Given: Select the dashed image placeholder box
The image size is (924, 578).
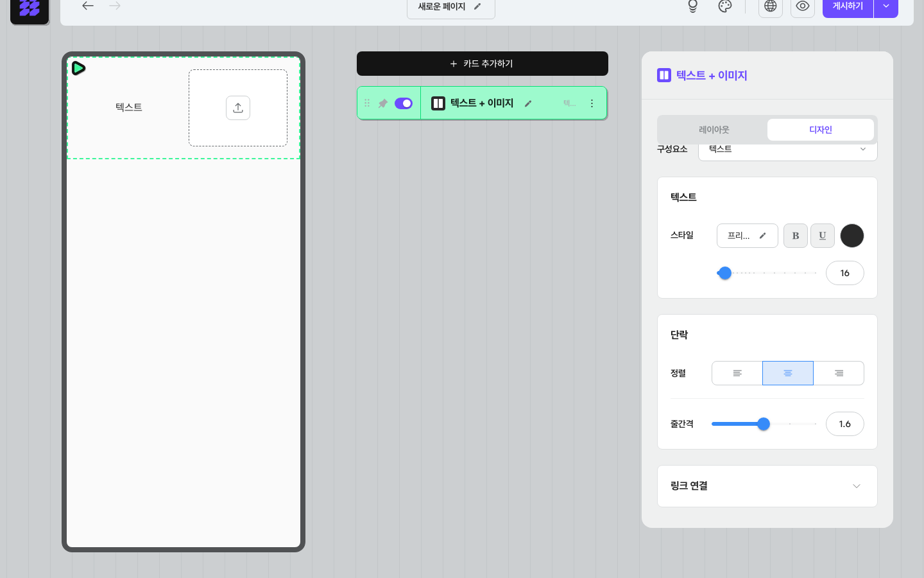Looking at the screenshot, I should [238, 108].
